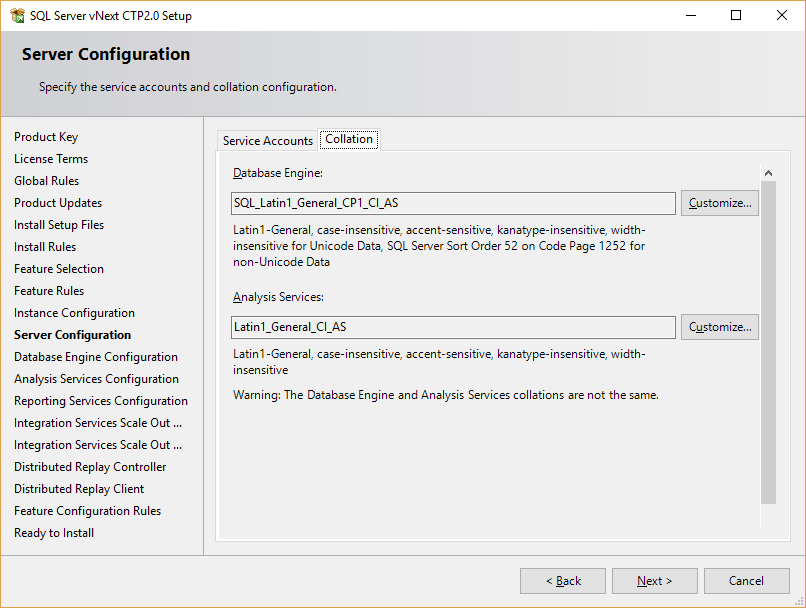The width and height of the screenshot is (806, 608).
Task: Select Distributed Replay Client step
Action: (x=79, y=489)
